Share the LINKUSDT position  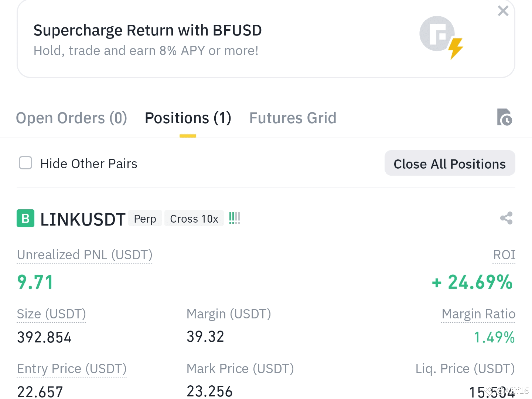(506, 218)
